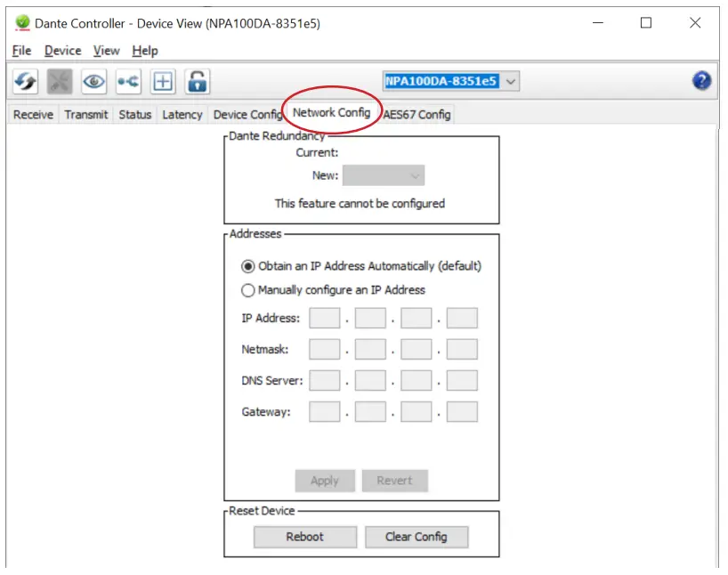This screenshot has width=728, height=575.
Task: Click the 'Current:' redundancy label
Action: (317, 153)
